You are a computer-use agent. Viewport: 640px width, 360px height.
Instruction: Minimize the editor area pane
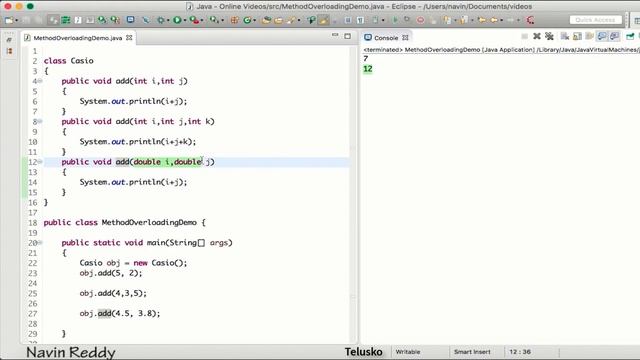335,36
